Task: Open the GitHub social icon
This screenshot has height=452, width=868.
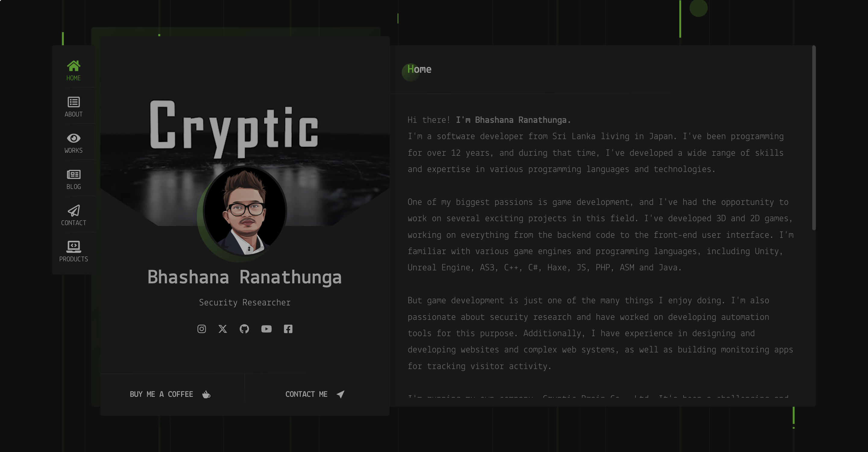Action: tap(244, 329)
